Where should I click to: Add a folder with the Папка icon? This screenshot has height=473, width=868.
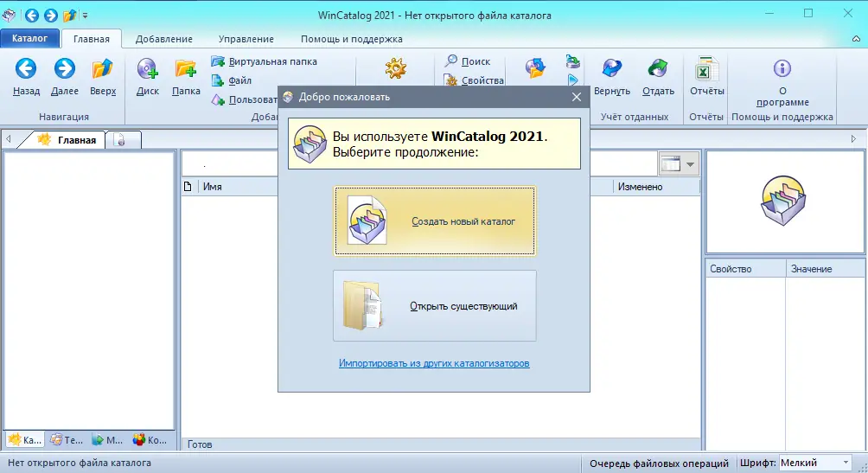(186, 77)
